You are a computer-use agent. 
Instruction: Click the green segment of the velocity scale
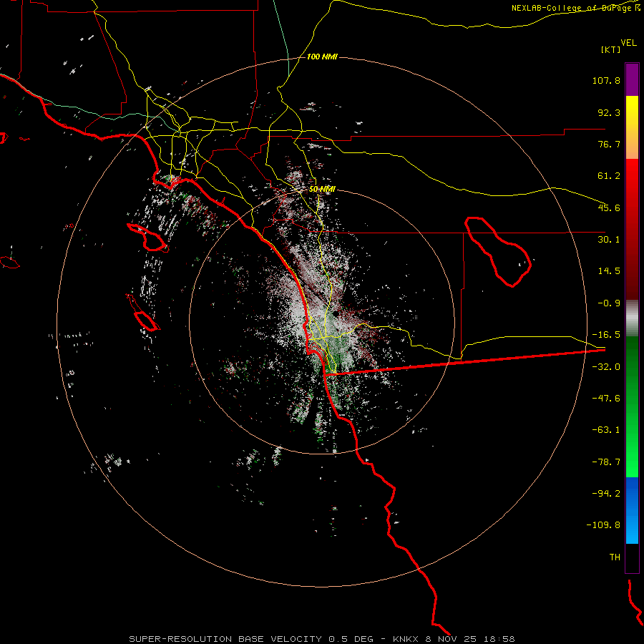632,406
